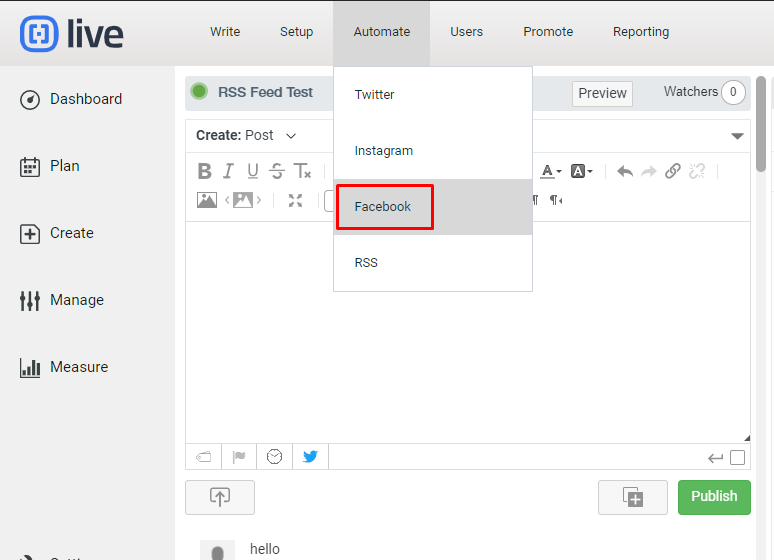Viewport: 774px width, 560px height.
Task: Click the enter-to-publish arrow icon
Action: (x=715, y=458)
